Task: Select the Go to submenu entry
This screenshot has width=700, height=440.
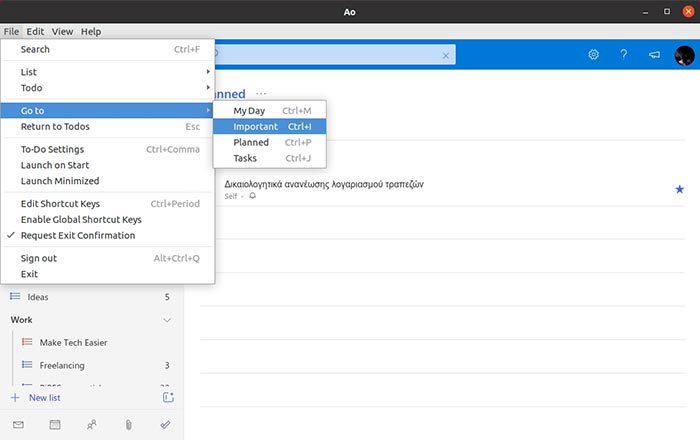Action: pos(108,111)
